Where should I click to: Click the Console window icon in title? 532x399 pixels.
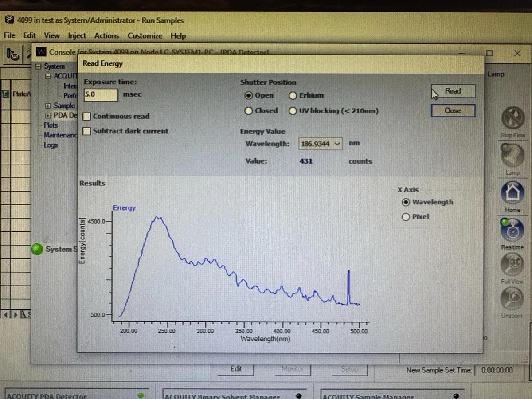coord(41,52)
